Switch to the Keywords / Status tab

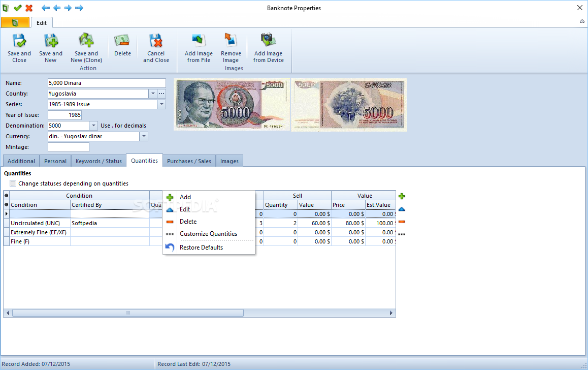click(99, 161)
